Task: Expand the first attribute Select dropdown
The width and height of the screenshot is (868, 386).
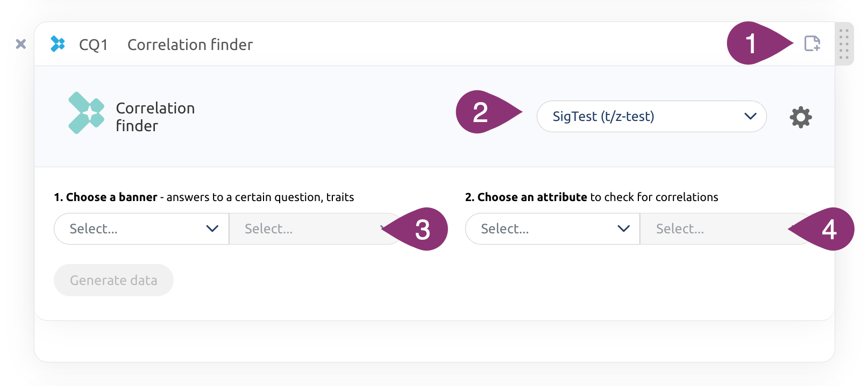Action: click(x=553, y=229)
